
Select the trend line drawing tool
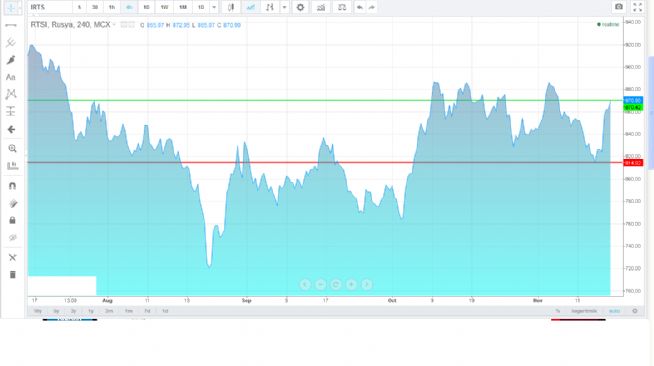[11, 25]
